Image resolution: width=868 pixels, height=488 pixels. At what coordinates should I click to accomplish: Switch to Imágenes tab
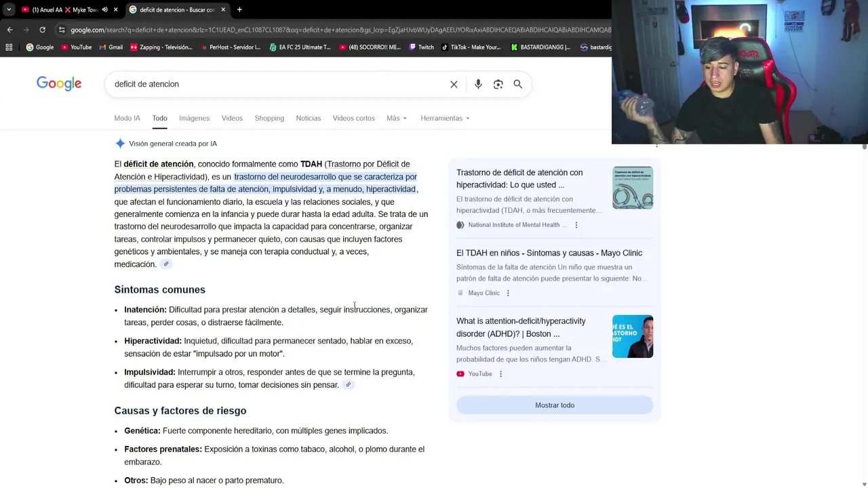tap(194, 118)
